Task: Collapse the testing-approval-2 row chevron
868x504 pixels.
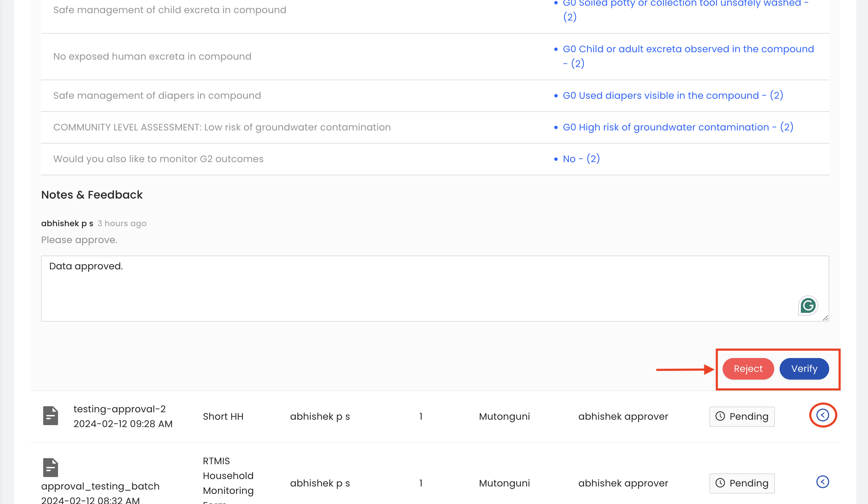Action: tap(822, 415)
